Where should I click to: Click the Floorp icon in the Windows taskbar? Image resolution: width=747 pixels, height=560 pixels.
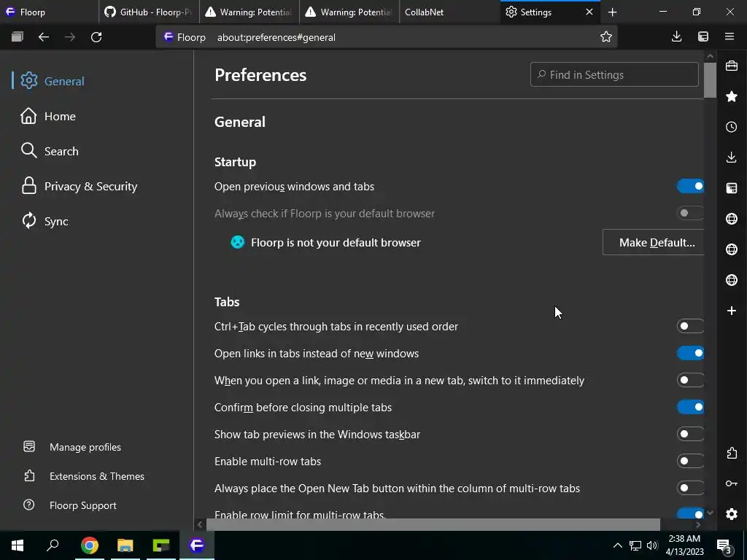[x=197, y=545]
